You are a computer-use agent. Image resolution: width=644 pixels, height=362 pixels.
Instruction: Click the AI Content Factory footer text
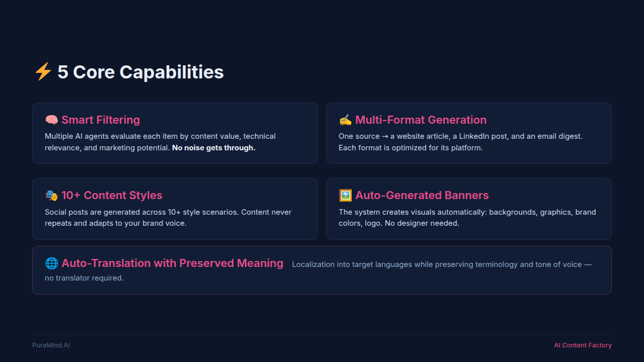coord(583,345)
